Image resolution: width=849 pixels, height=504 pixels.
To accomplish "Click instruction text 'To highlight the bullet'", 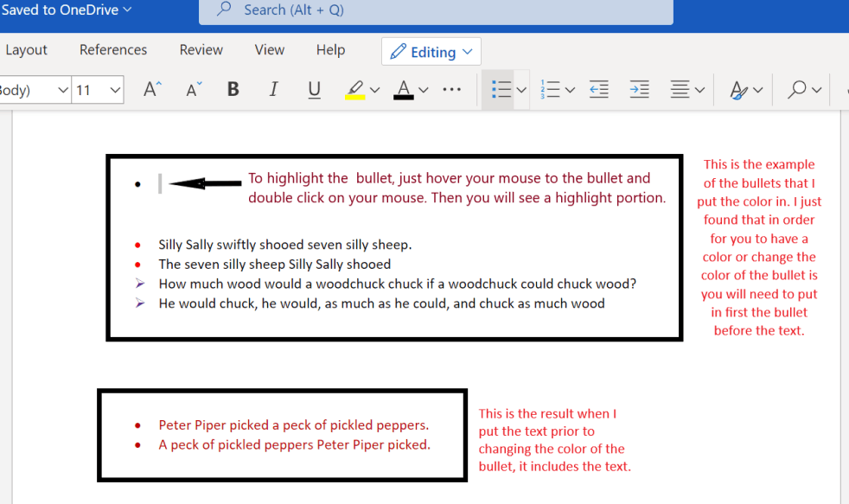I will pos(457,188).
